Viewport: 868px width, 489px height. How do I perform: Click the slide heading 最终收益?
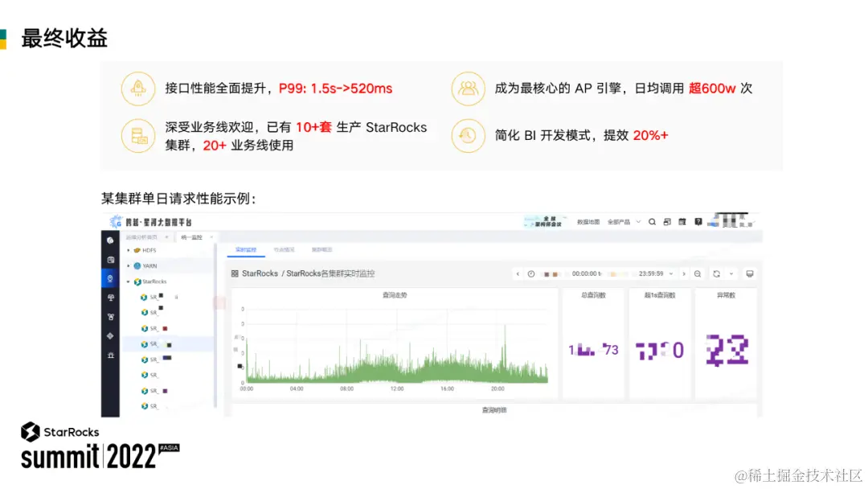[x=64, y=39]
